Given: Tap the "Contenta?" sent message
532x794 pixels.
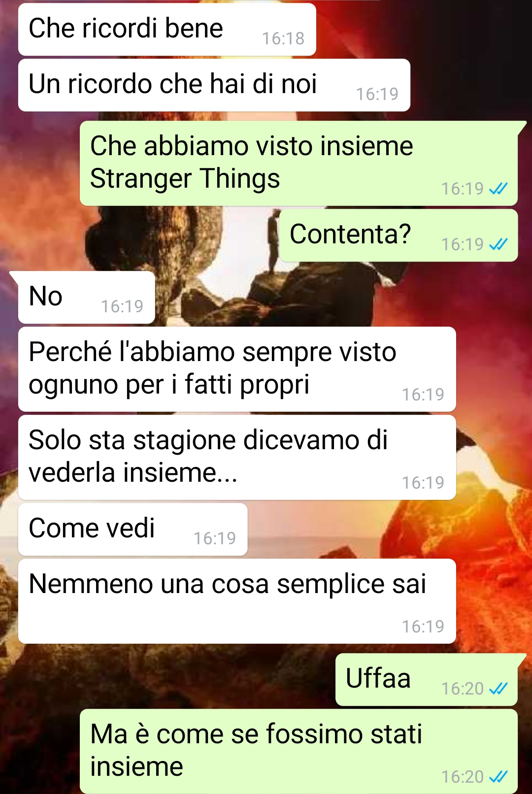Looking at the screenshot, I should pos(399,235).
